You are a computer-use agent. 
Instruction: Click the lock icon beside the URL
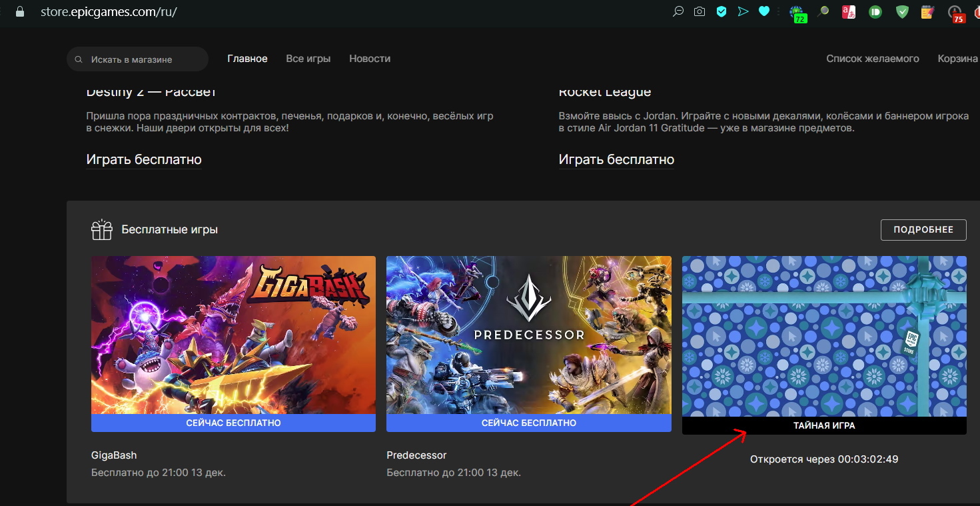(x=20, y=11)
